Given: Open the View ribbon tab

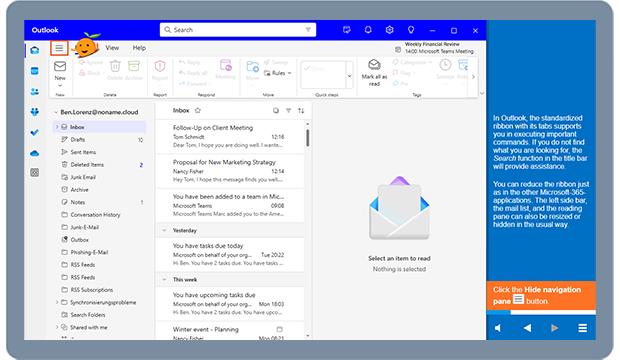Looking at the screenshot, I should pyautogui.click(x=112, y=47).
